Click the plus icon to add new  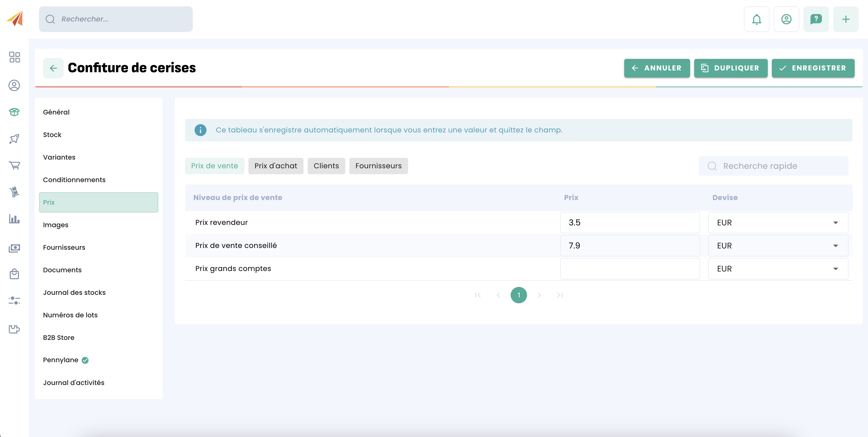coord(845,19)
